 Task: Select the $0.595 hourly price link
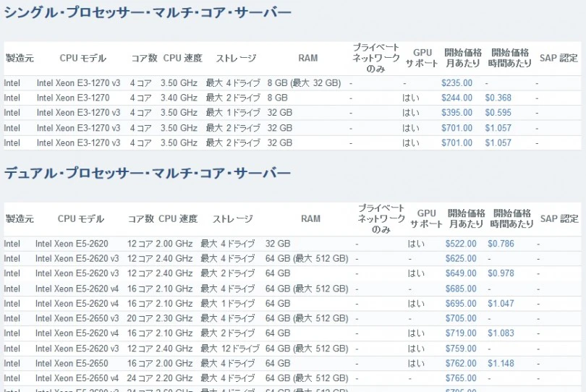498,113
